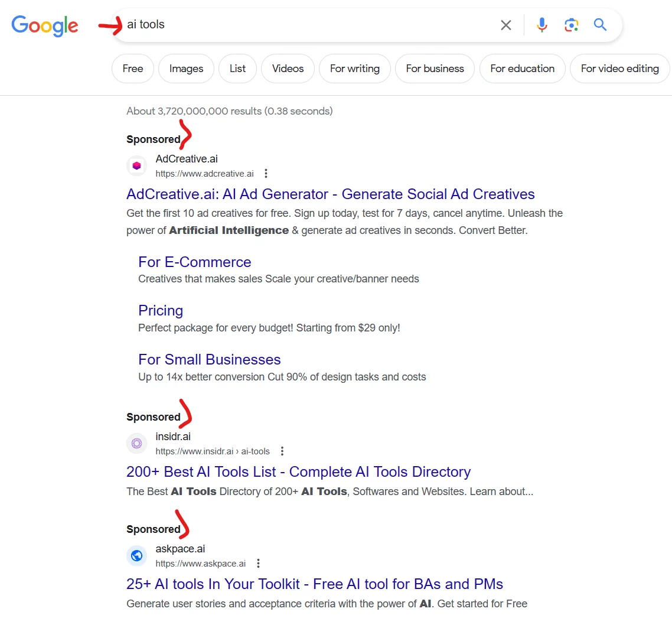The image size is (672, 628).
Task: Open three-dot menu beside askpace.ai URL
Action: [258, 564]
